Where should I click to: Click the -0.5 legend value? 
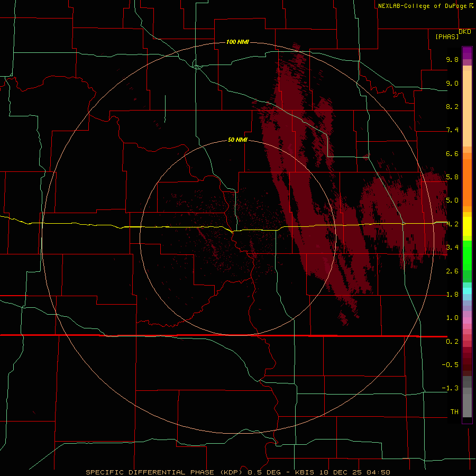click(450, 365)
